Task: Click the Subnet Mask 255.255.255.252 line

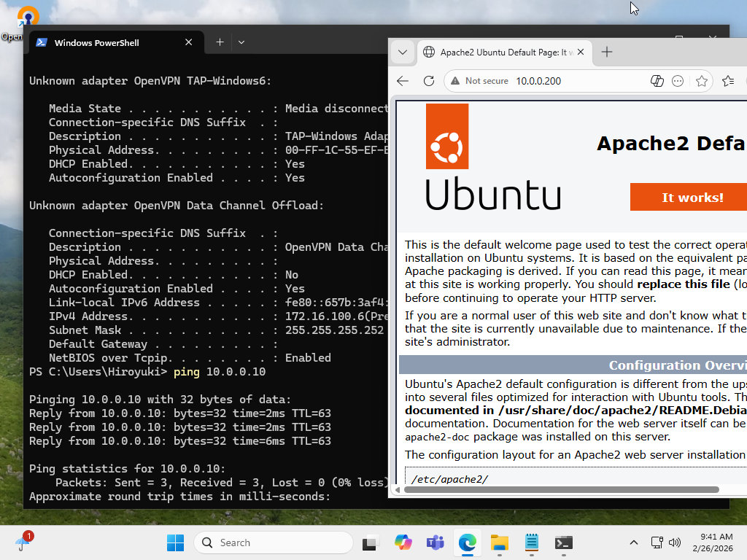Action: tap(216, 330)
